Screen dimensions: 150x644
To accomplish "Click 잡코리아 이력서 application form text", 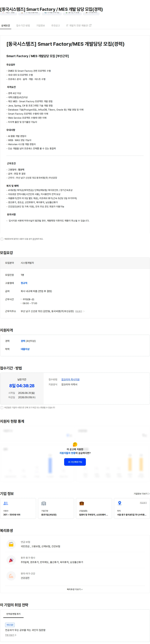I will click(x=69, y=384).
